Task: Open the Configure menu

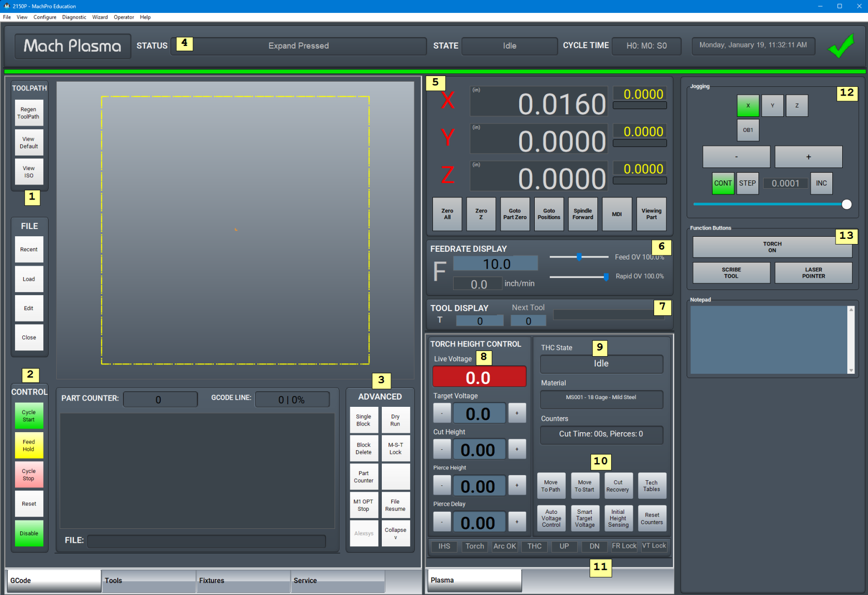Action: [45, 17]
